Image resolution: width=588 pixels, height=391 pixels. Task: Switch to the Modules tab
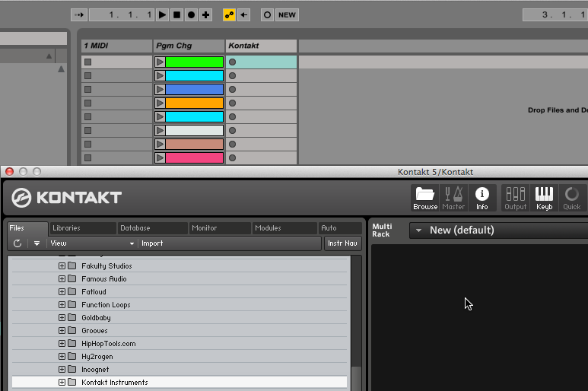pyautogui.click(x=284, y=228)
